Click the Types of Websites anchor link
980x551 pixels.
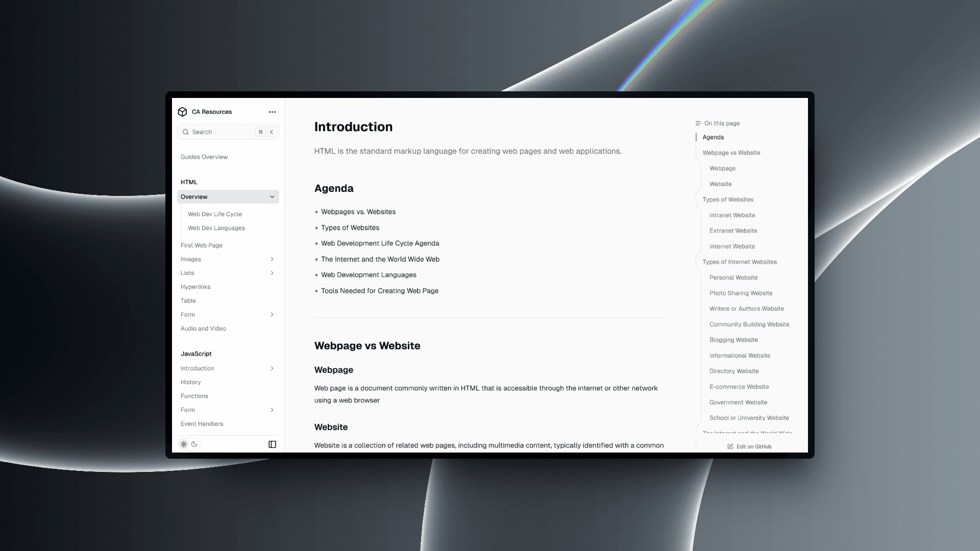pos(727,199)
